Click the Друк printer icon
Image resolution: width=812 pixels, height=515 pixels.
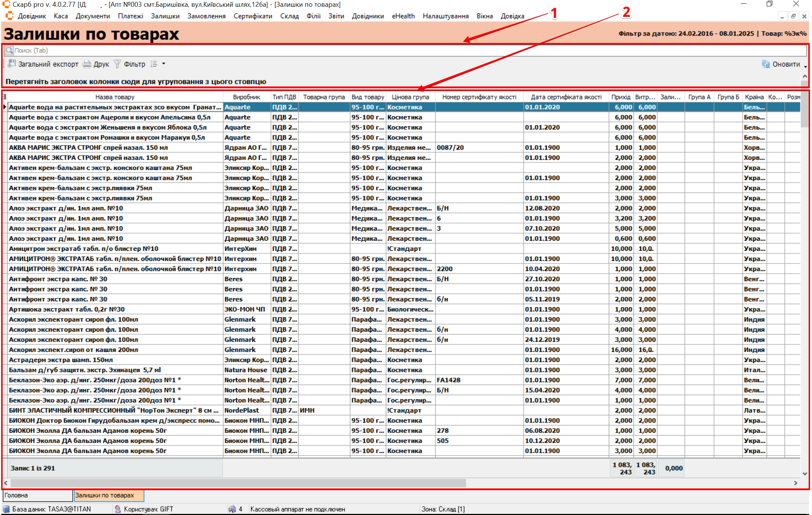87,64
